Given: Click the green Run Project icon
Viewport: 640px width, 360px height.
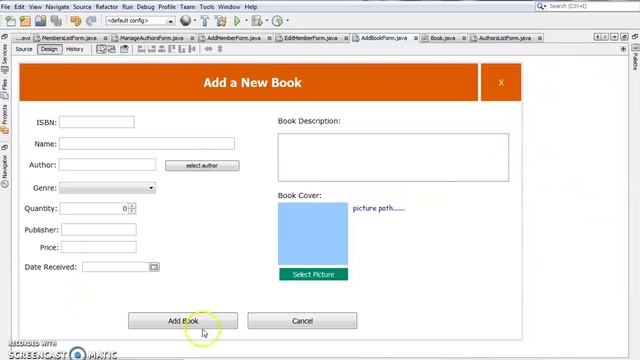Looking at the screenshot, I should coord(237,21).
